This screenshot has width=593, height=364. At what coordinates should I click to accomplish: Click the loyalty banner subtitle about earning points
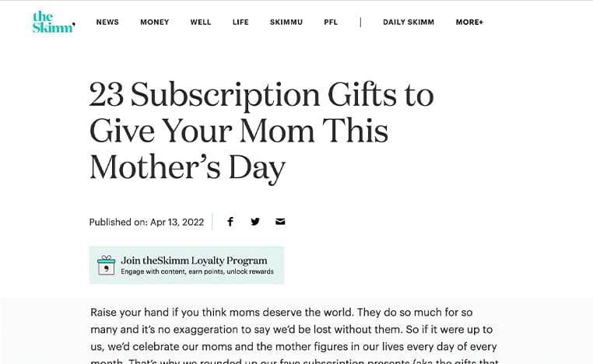click(197, 271)
